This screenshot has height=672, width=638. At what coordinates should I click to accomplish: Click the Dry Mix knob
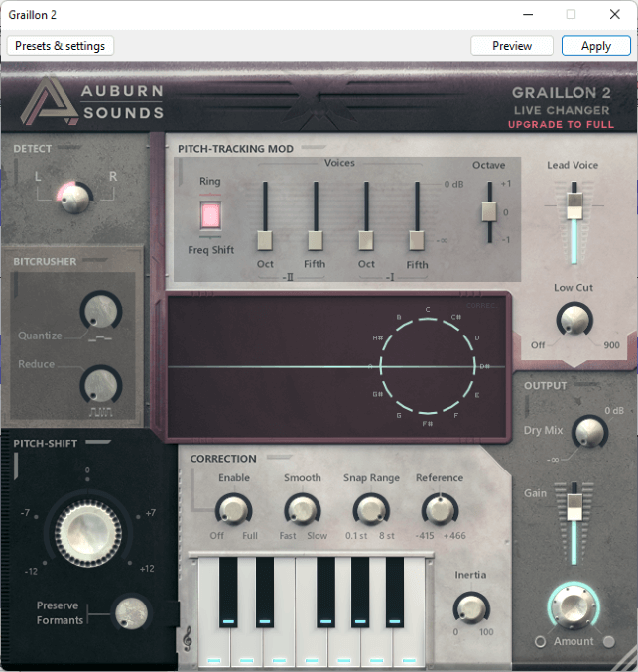[589, 432]
